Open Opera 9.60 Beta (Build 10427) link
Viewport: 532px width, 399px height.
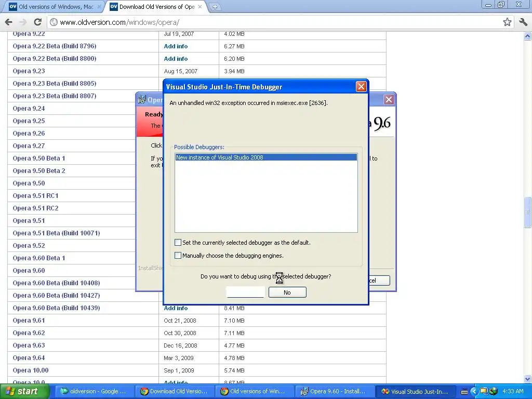point(56,296)
